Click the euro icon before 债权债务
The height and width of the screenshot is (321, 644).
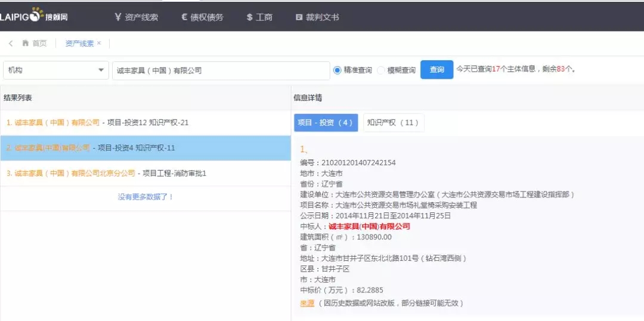(x=184, y=17)
